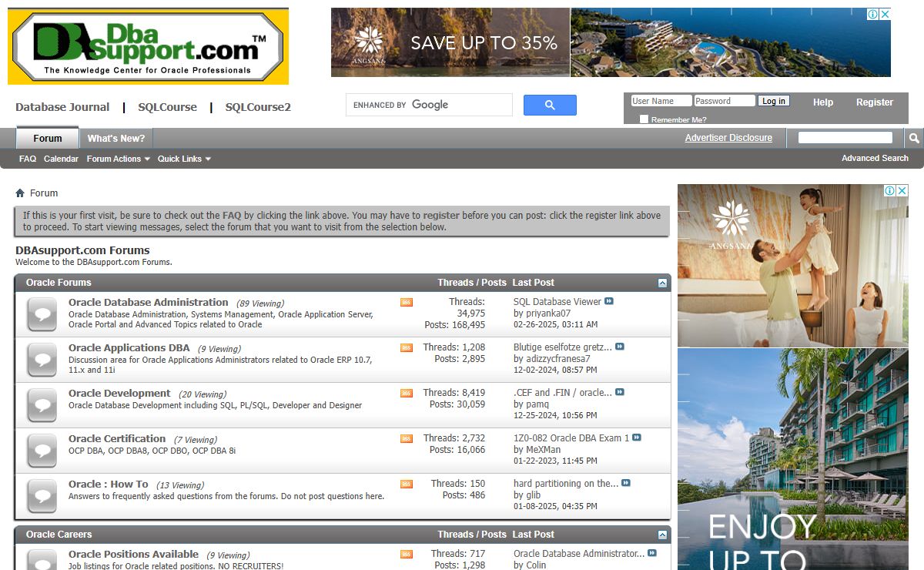Click the DbaSupport.com logo
The image size is (924, 570).
(148, 46)
